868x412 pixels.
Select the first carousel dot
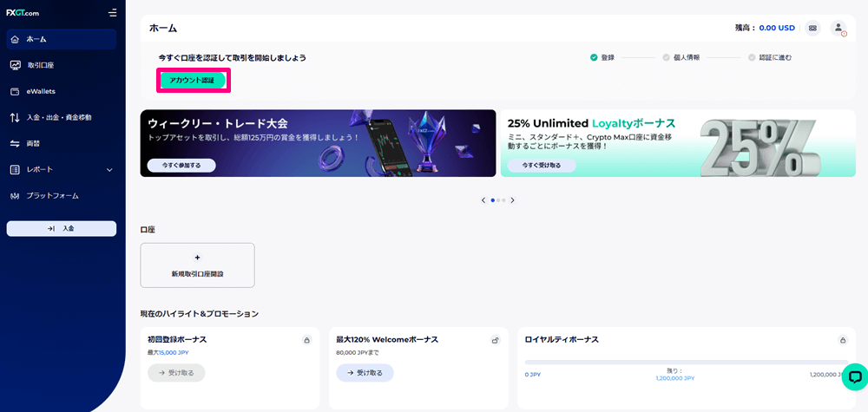coord(493,200)
